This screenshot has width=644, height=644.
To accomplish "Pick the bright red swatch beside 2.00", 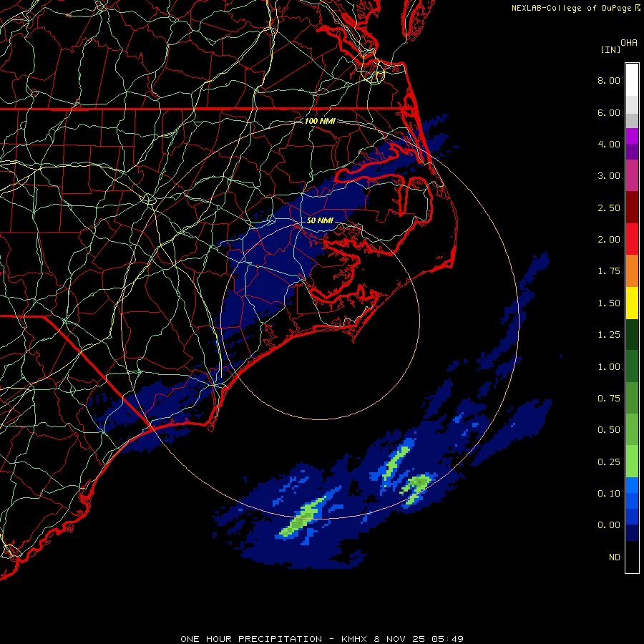I will pos(632,239).
